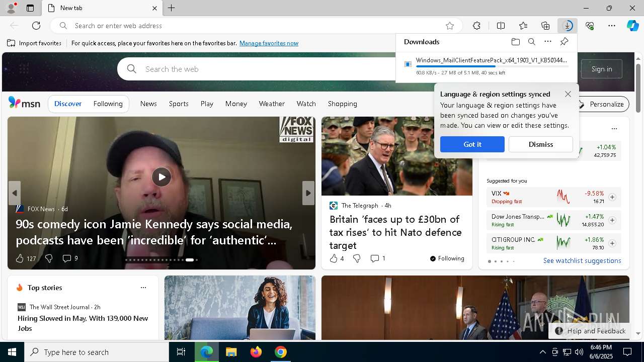Play the Jamie Kennedy video
This screenshot has height=362, width=644.
click(x=162, y=177)
